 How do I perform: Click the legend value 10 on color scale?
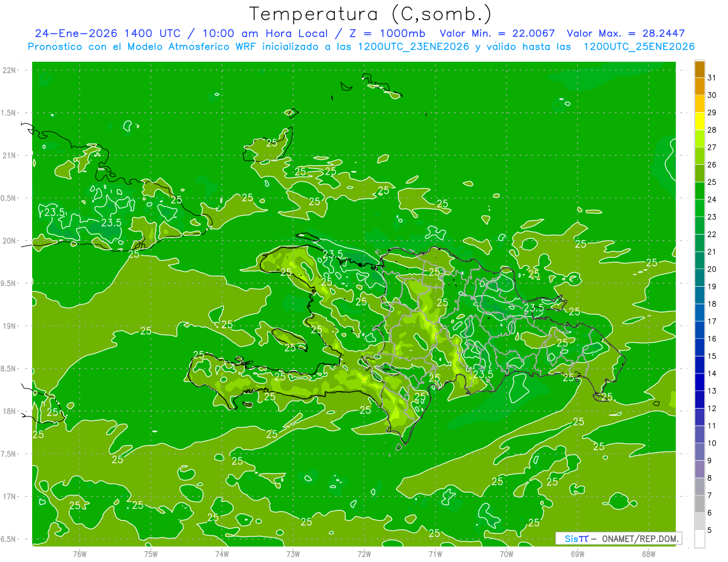(712, 443)
